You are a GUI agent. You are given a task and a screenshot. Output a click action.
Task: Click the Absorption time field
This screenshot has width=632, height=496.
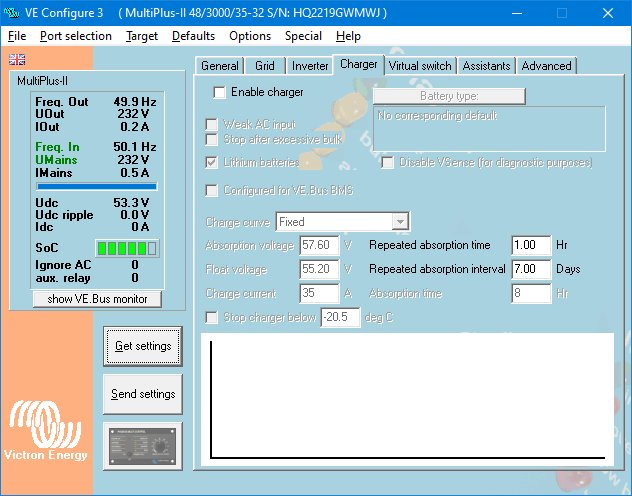[531, 293]
